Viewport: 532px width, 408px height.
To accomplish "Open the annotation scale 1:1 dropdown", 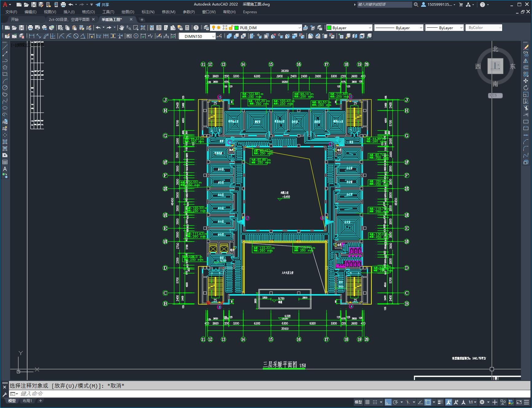I will coord(472,402).
